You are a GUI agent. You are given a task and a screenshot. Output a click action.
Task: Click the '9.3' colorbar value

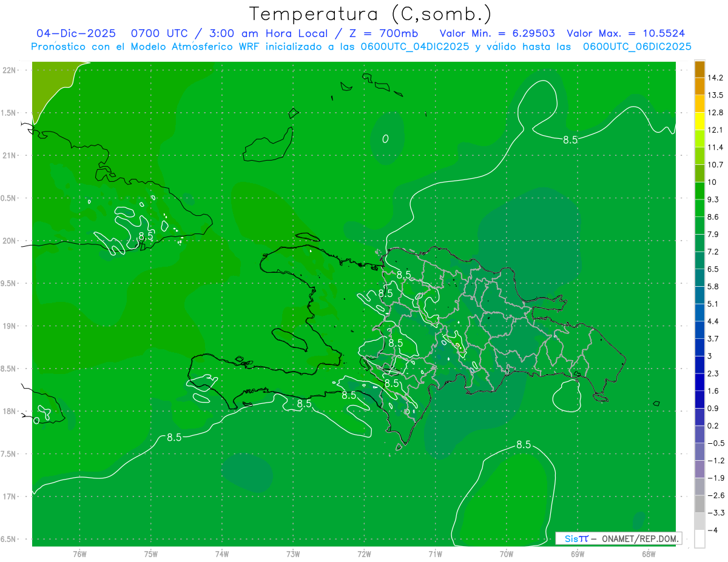pos(713,199)
